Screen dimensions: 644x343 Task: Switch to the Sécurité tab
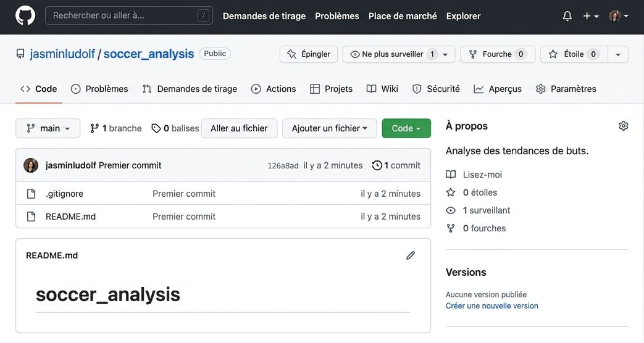point(436,89)
